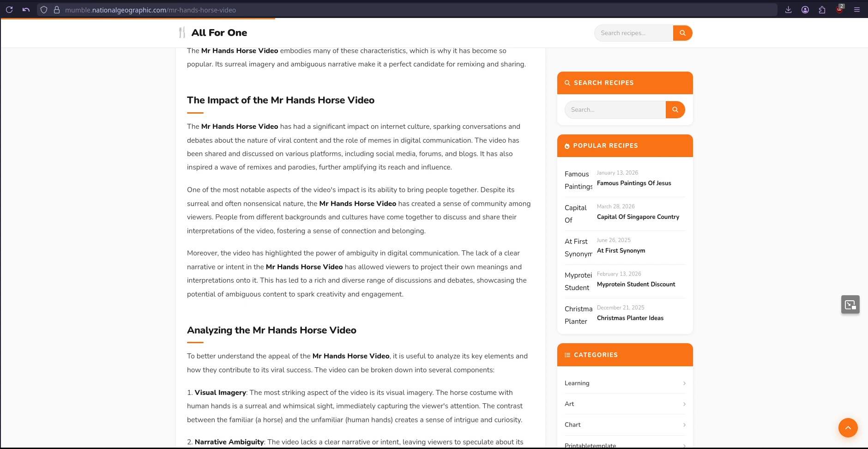This screenshot has height=449, width=868.
Task: Click heading The Impact of the Mr Hands Horse Video
Action: click(281, 100)
